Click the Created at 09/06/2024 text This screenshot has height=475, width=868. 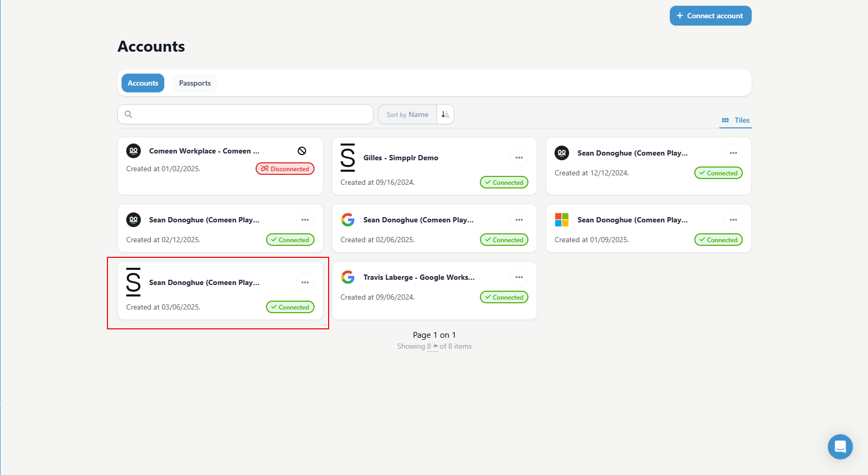(378, 297)
